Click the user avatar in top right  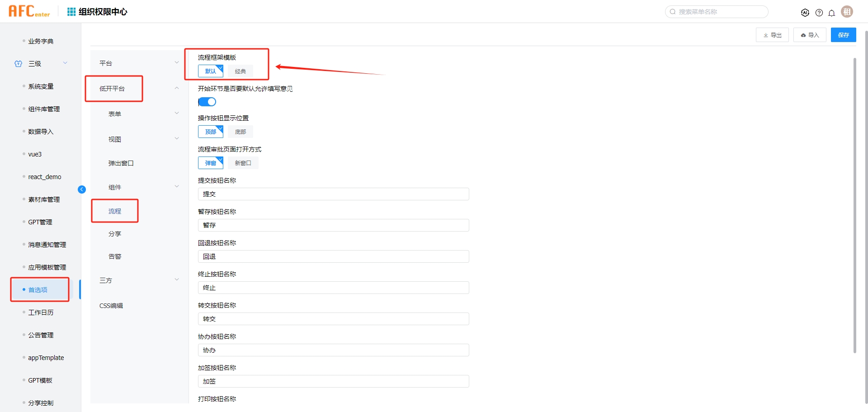[x=847, y=12]
